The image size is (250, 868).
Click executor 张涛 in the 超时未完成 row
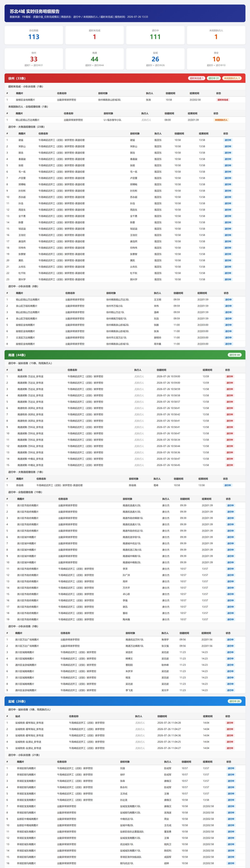149,100
